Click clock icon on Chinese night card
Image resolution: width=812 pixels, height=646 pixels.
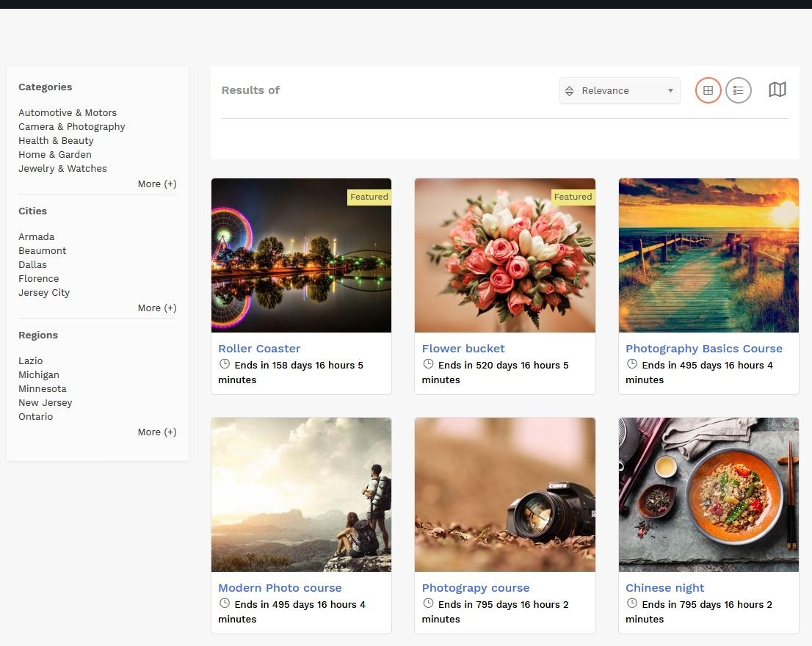pos(632,603)
